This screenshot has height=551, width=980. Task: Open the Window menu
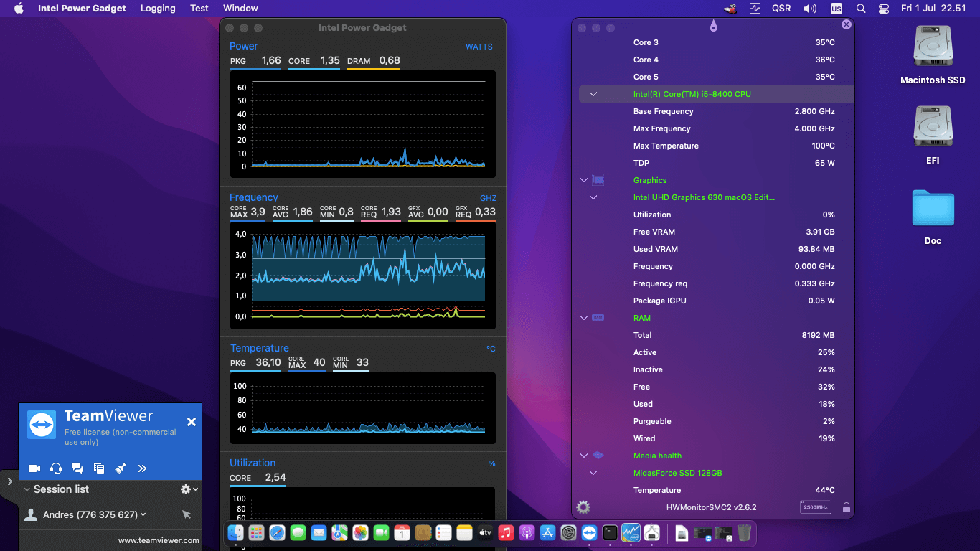tap(240, 9)
